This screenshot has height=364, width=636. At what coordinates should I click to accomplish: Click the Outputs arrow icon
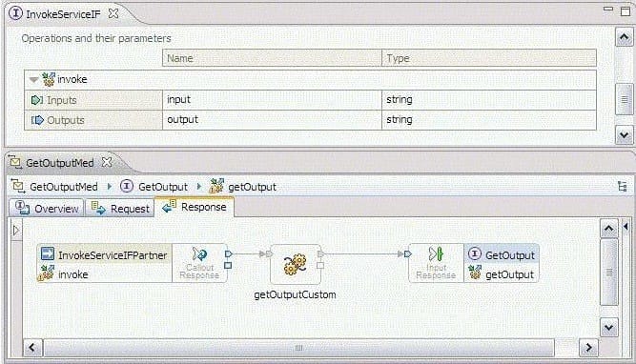37,120
